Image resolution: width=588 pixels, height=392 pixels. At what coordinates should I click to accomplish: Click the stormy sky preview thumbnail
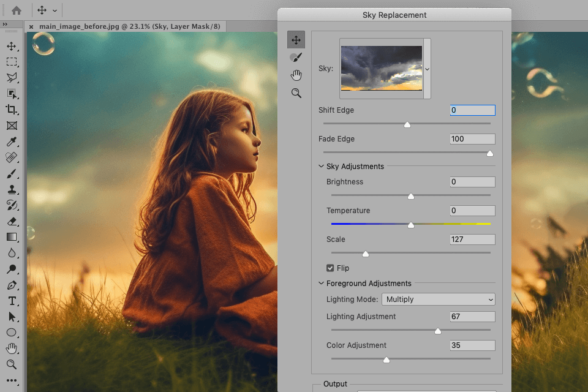381,68
